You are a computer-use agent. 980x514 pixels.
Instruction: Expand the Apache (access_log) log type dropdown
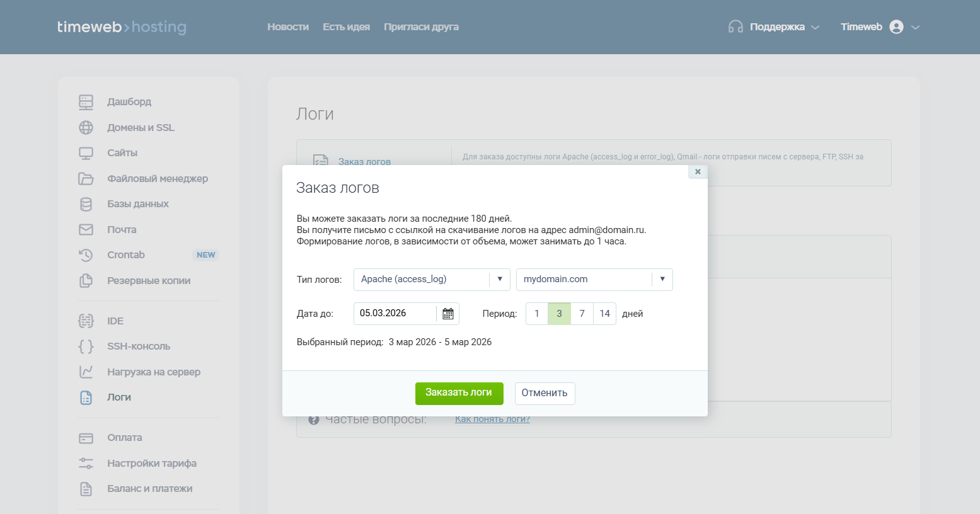pos(499,280)
